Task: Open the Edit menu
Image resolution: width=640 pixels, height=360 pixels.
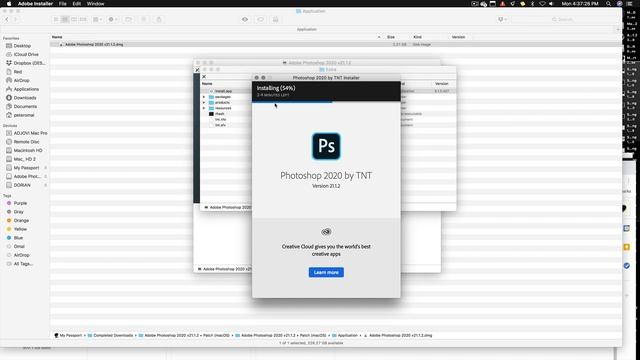Action: 77,4
